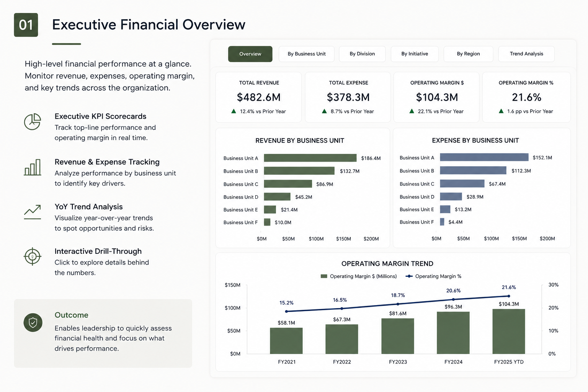Viewport: 588px width, 392px height.
Task: Select the Business Unit B revenue bar
Action: pos(299,171)
